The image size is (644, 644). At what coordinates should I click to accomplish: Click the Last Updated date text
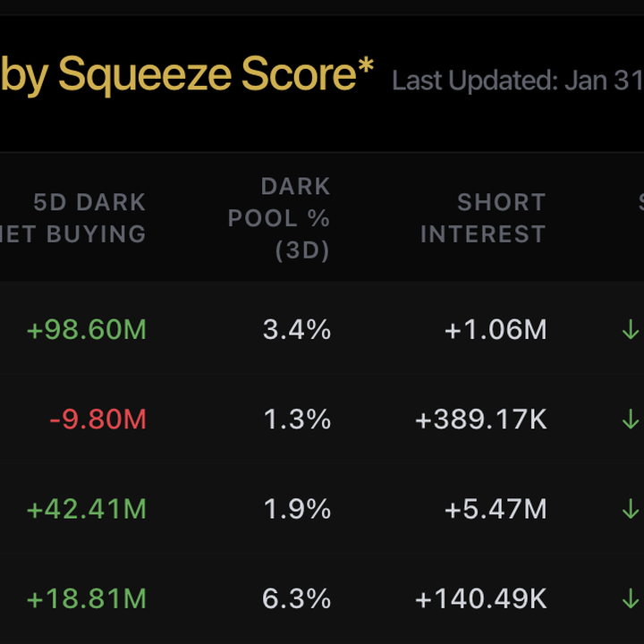coord(517,80)
